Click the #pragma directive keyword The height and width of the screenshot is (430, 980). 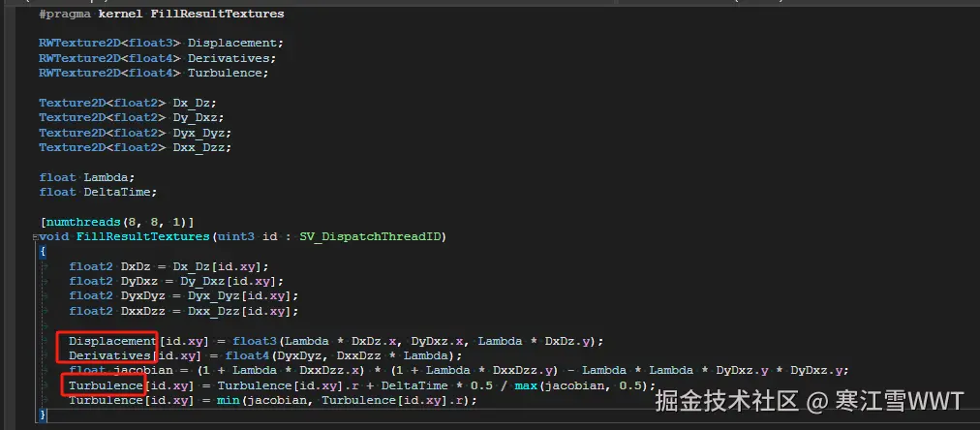pyautogui.click(x=66, y=14)
